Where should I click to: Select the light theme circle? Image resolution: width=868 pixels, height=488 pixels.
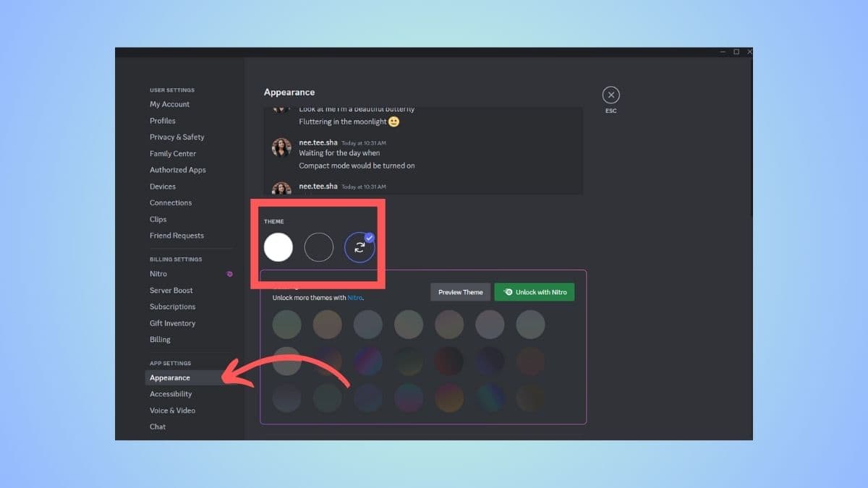click(x=278, y=247)
